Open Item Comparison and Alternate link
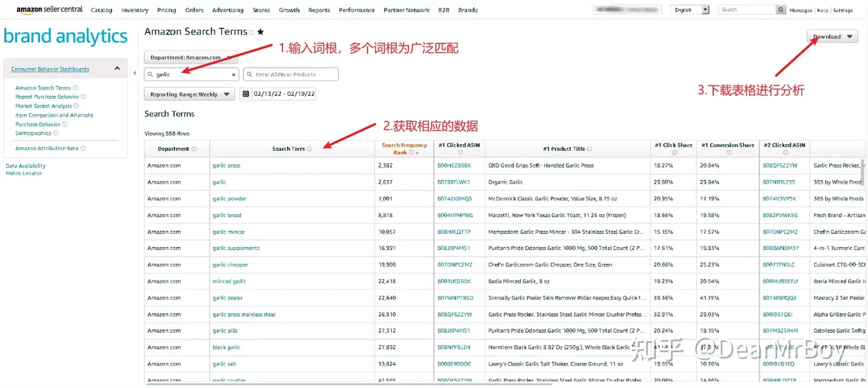Viewport: 868px width, 388px height. coord(54,115)
